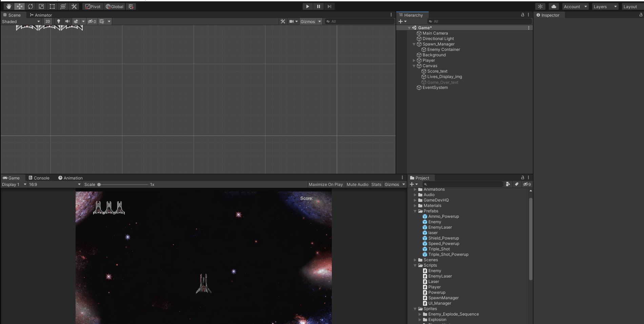644x324 pixels.
Task: Toggle the handle position Pivot button
Action: coord(93,6)
